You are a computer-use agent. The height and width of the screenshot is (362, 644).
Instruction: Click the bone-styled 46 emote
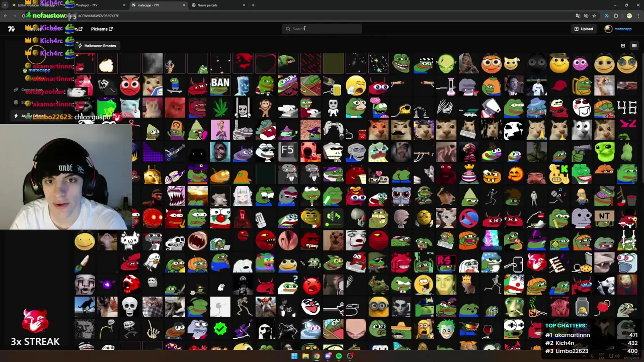click(x=627, y=108)
